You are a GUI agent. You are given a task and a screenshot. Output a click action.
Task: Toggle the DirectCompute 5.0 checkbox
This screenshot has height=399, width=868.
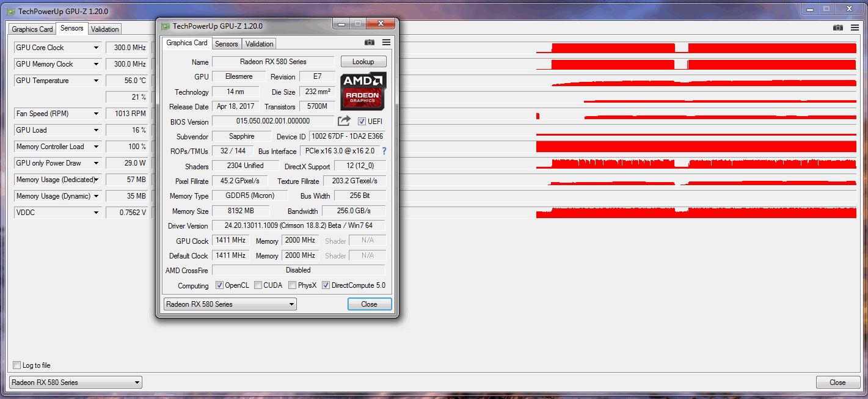point(326,285)
